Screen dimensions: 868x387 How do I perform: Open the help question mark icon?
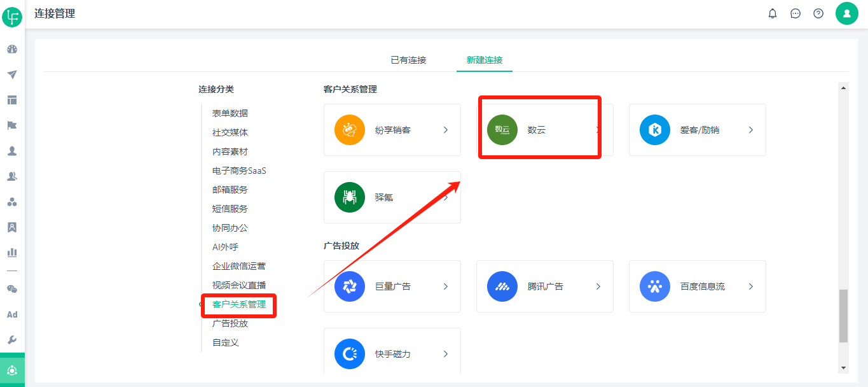[818, 13]
